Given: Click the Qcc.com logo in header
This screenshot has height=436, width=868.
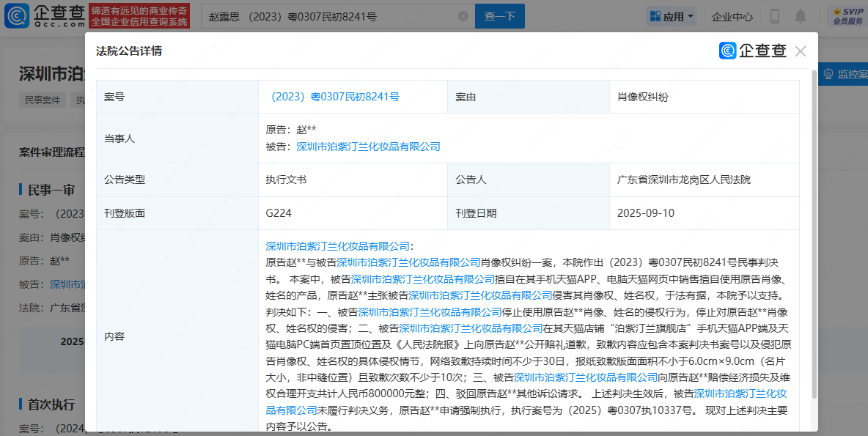Looking at the screenshot, I should [45, 16].
